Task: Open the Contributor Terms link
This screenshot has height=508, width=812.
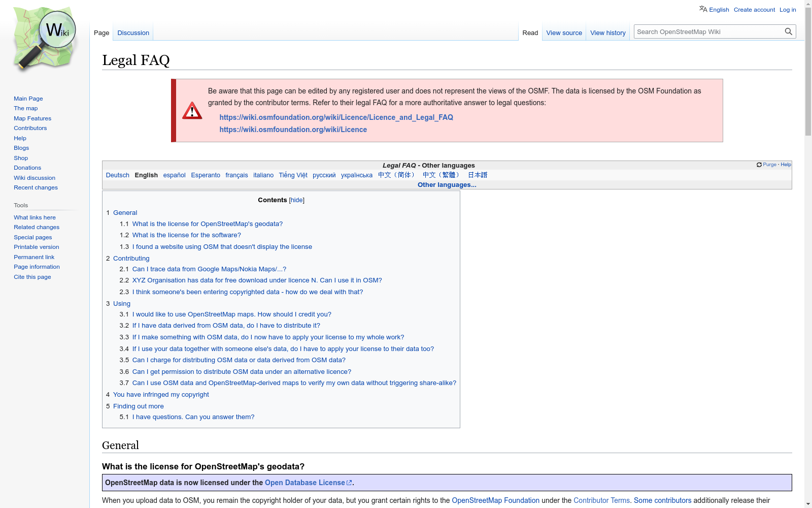Action: pos(601,500)
